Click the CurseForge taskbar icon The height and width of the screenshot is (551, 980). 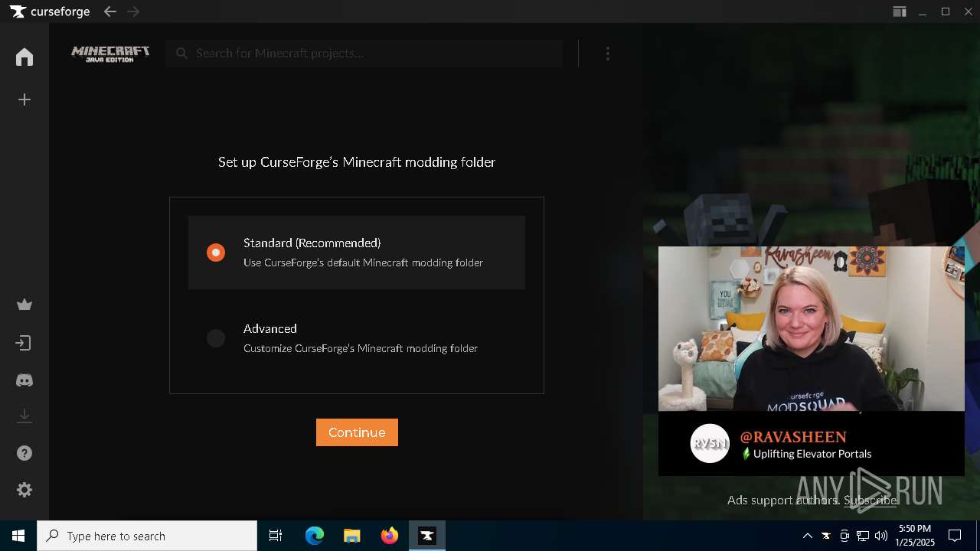point(427,536)
